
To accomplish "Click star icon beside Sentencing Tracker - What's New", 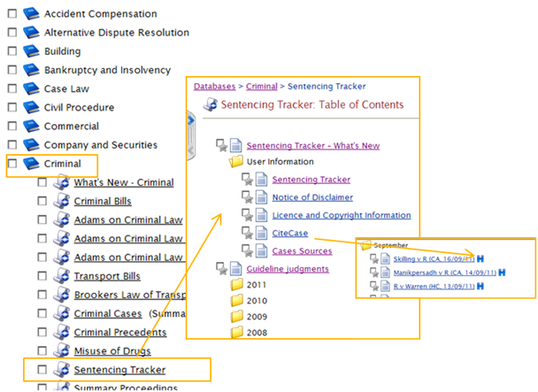I will click(221, 145).
